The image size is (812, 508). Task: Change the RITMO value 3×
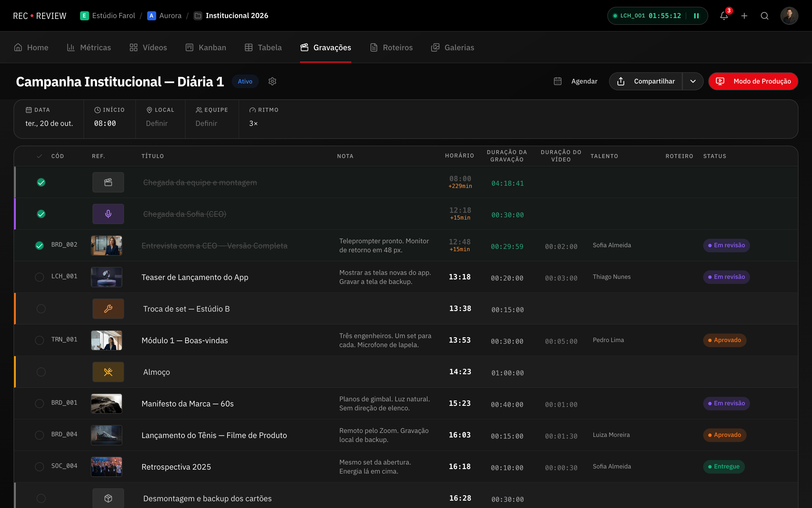coord(253,123)
